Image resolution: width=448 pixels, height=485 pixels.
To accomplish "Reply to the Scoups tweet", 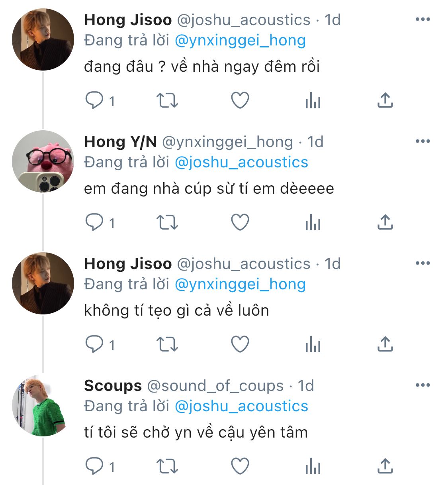I will click(94, 466).
